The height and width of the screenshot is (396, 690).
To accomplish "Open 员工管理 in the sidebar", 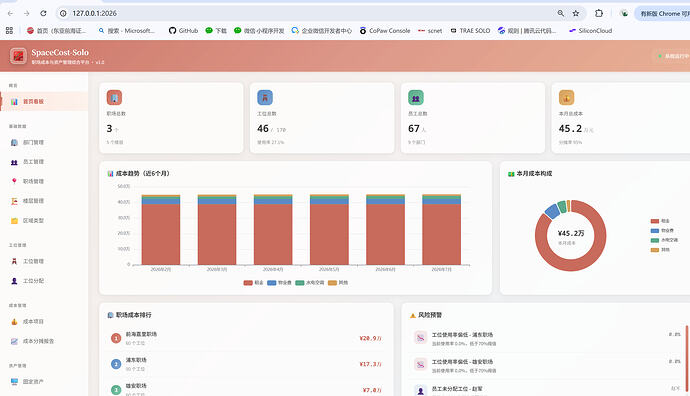I will tap(44, 162).
